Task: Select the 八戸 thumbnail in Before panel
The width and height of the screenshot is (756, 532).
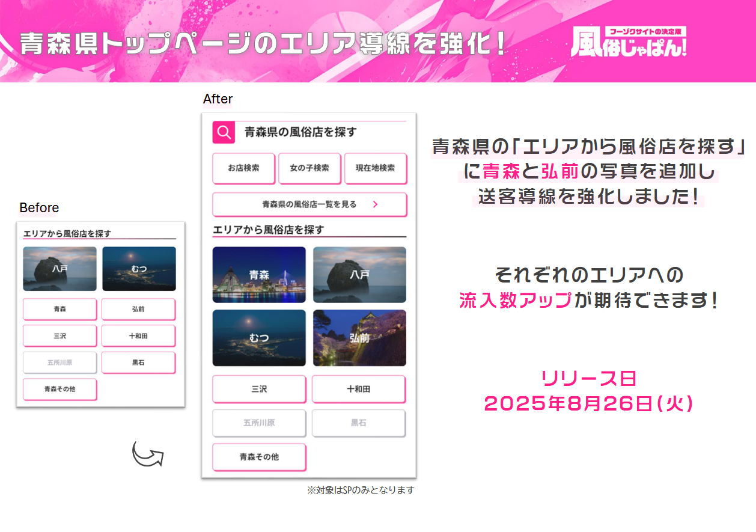Action: [x=59, y=269]
